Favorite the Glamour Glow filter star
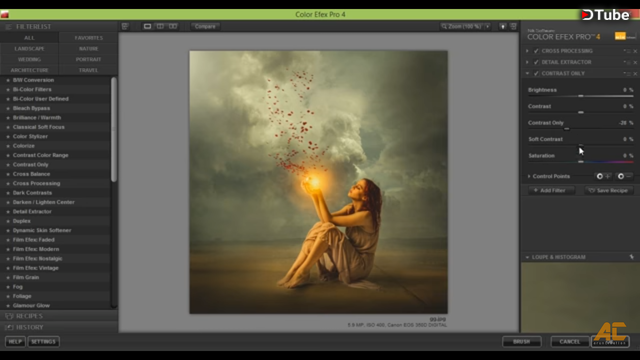Viewport: 640px width, 360px height. pyautogui.click(x=8, y=306)
